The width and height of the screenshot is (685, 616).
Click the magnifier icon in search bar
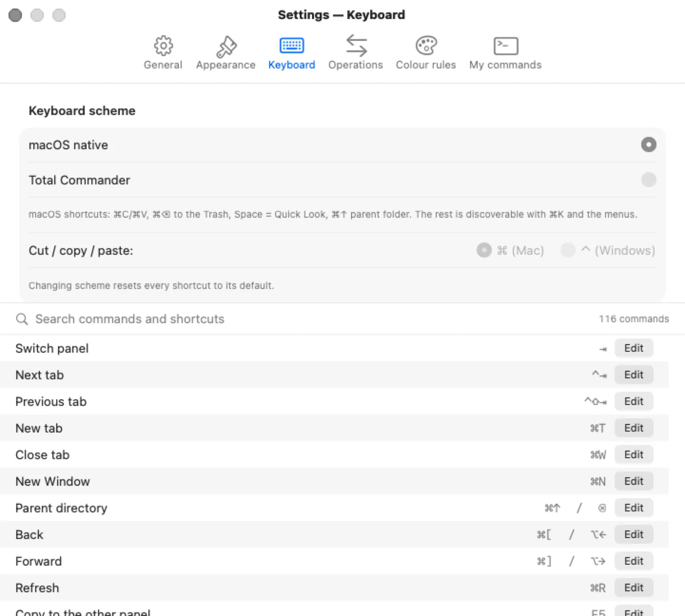pos(22,319)
